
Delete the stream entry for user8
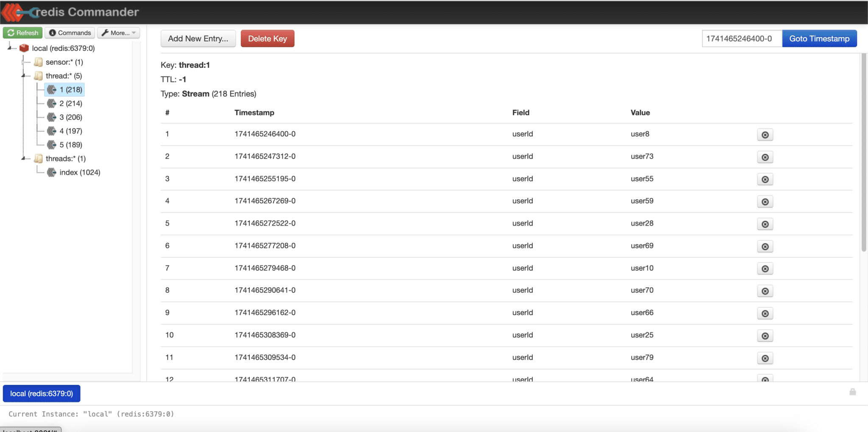pos(765,134)
